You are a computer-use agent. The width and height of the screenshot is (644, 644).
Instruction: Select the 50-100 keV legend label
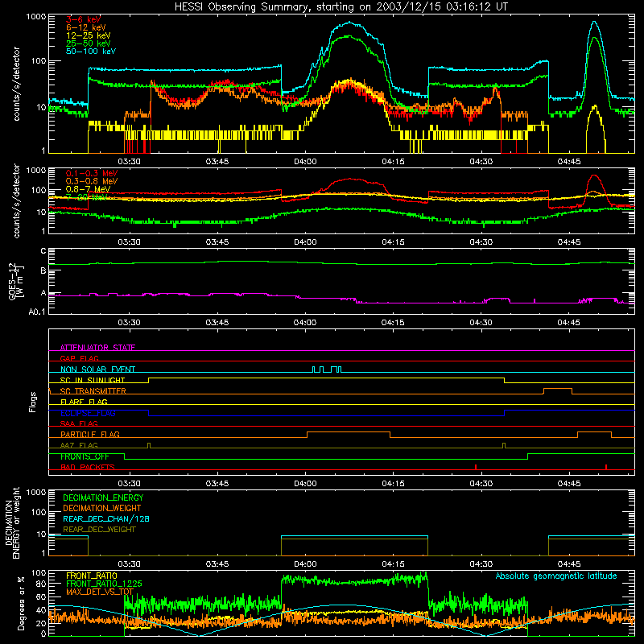(x=91, y=52)
